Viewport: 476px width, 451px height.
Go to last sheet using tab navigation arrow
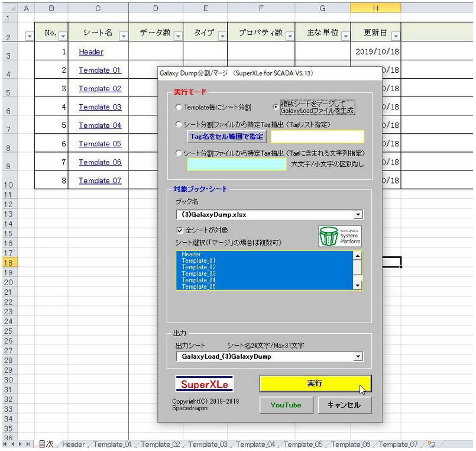tap(28, 444)
